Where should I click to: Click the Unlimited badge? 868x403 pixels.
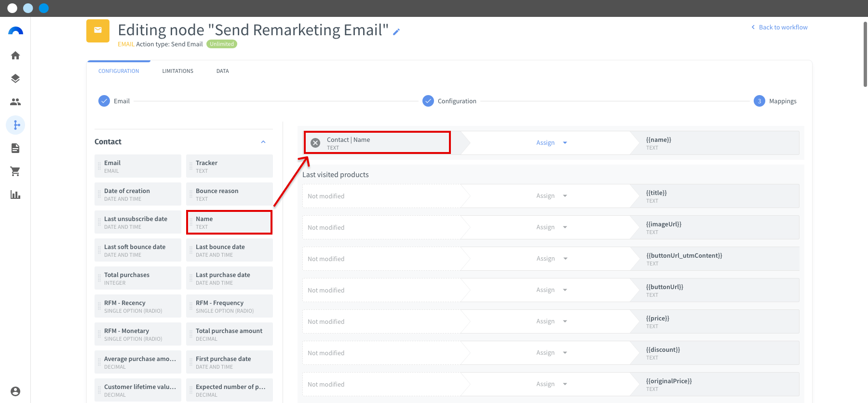[x=222, y=44]
